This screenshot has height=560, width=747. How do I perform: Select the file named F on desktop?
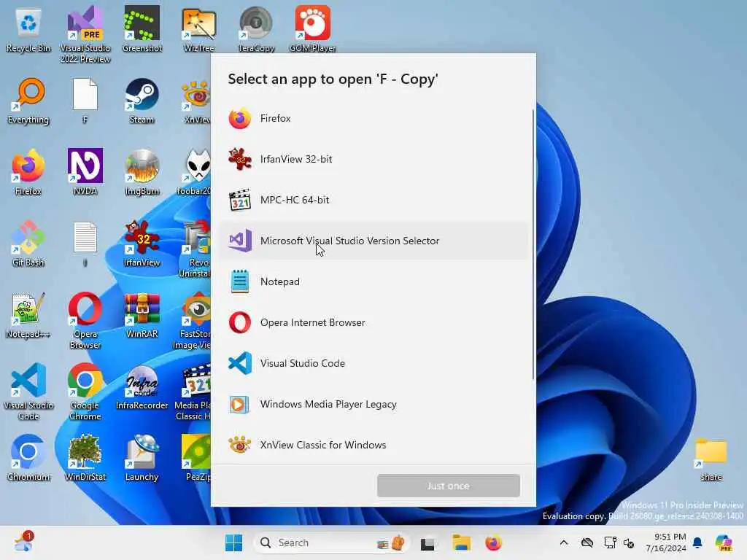pyautogui.click(x=85, y=101)
